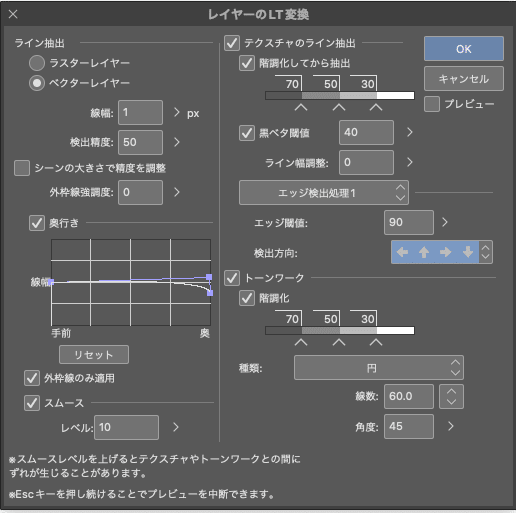The image size is (516, 513).
Task: Click the エッジ閾値 input field
Action: tap(409, 222)
